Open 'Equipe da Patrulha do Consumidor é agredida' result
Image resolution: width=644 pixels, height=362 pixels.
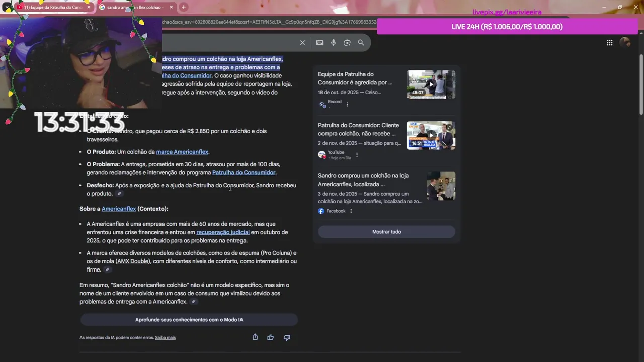(x=355, y=78)
